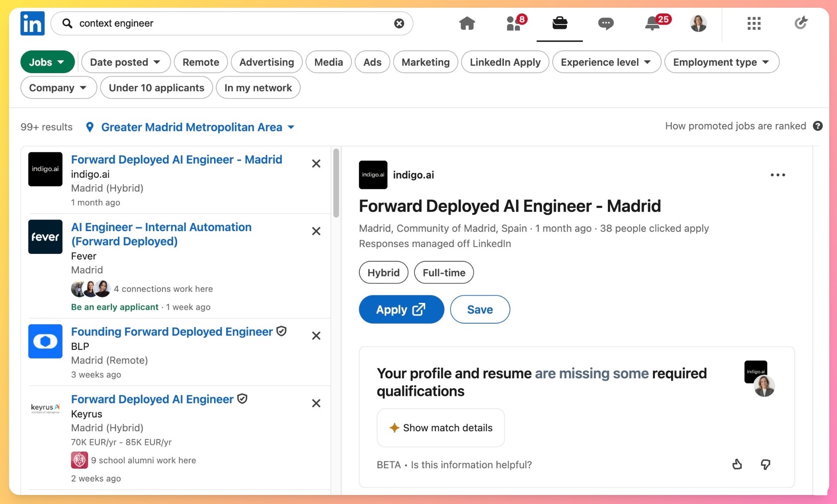Click How promoted jobs are ranked

(735, 126)
